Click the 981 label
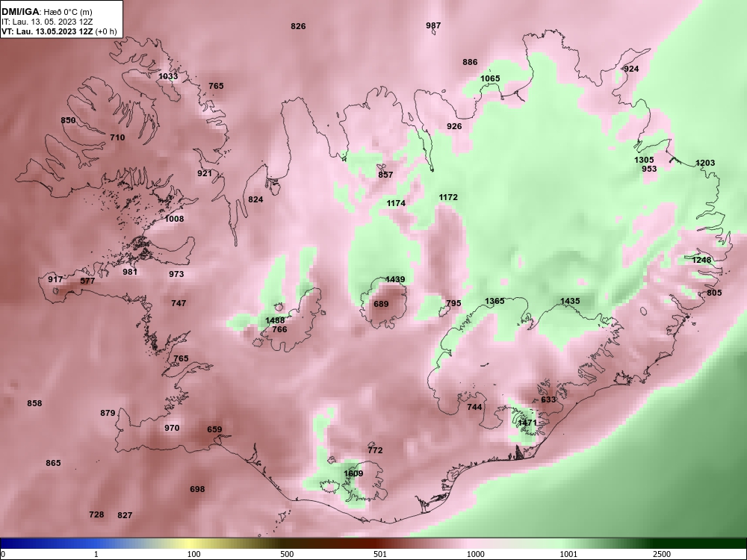Screen dimensions: 747x560 (x=129, y=272)
